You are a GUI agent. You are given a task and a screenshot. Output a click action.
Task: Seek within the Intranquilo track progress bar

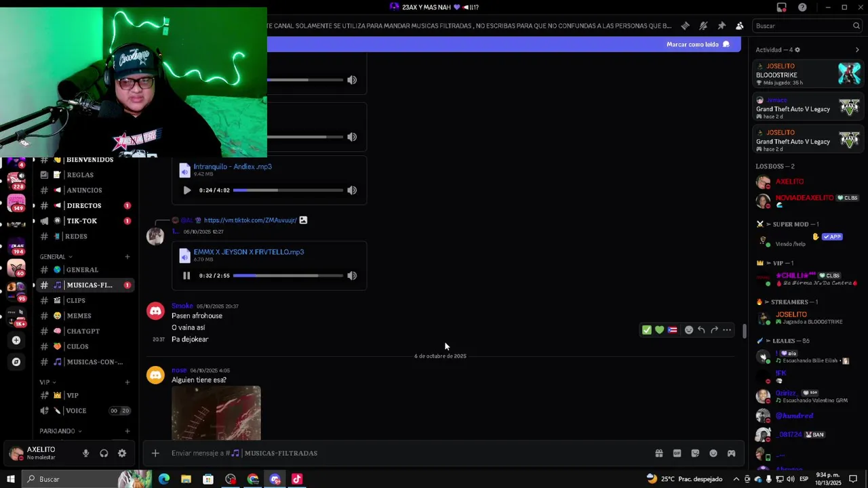[x=288, y=190]
